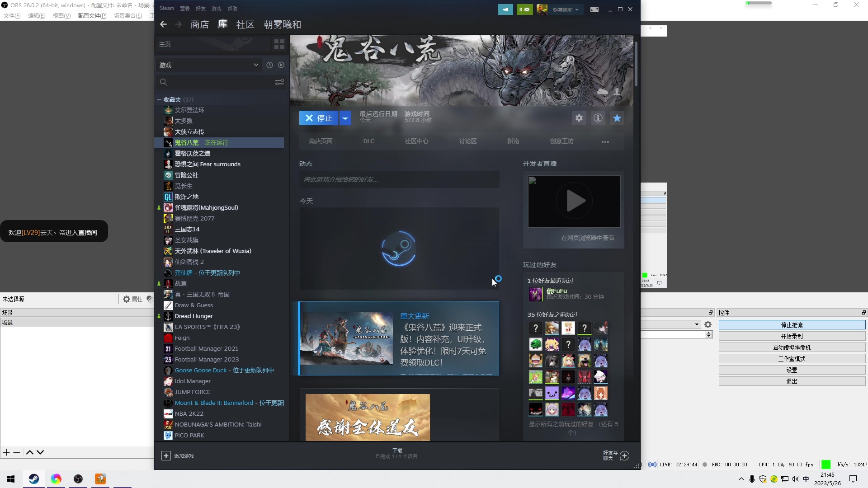Open friend 傻FuFu's profile
The image size is (868, 488).
(557, 291)
